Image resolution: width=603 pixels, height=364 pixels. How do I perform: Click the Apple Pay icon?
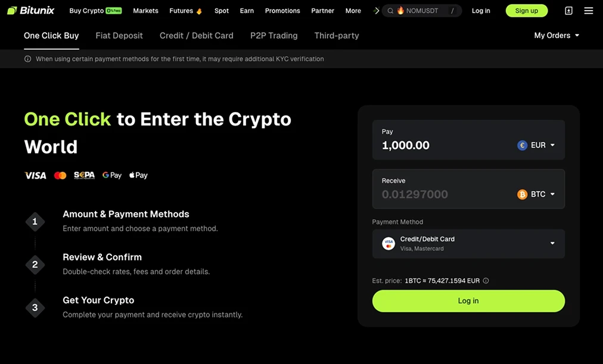point(138,175)
